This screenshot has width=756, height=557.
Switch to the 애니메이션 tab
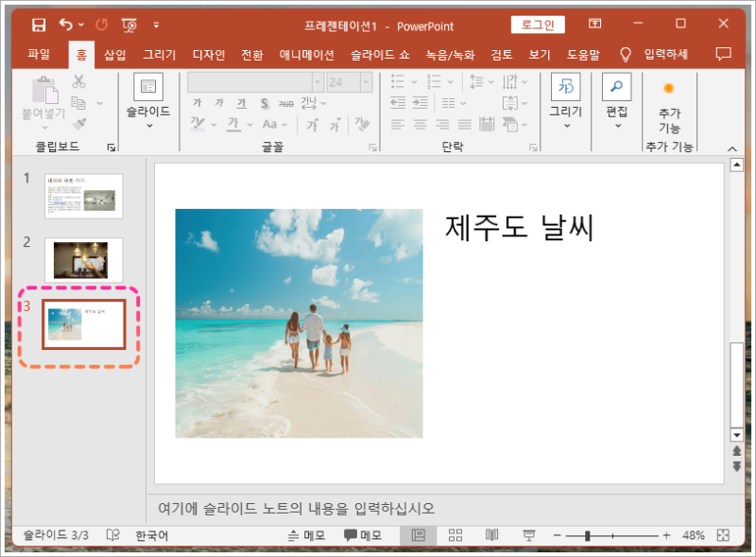[307, 55]
